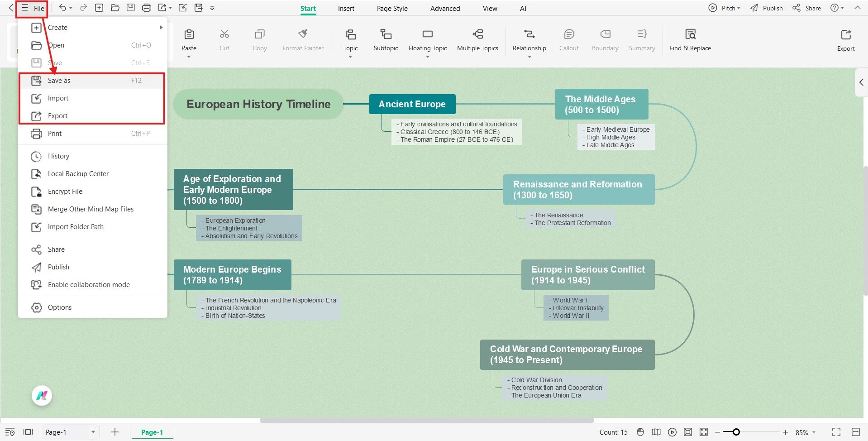The width and height of the screenshot is (868, 441).
Task: Switch to the Page Style tab
Action: pos(392,8)
